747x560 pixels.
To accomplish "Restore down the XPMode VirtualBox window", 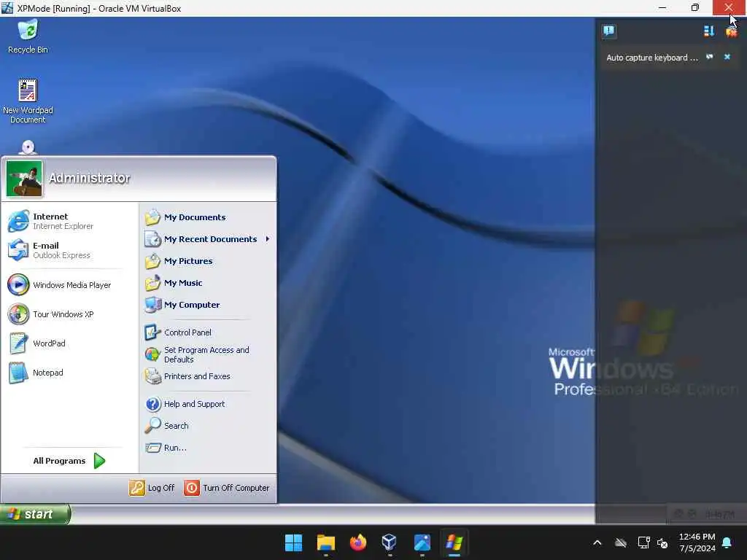I will (x=695, y=7).
